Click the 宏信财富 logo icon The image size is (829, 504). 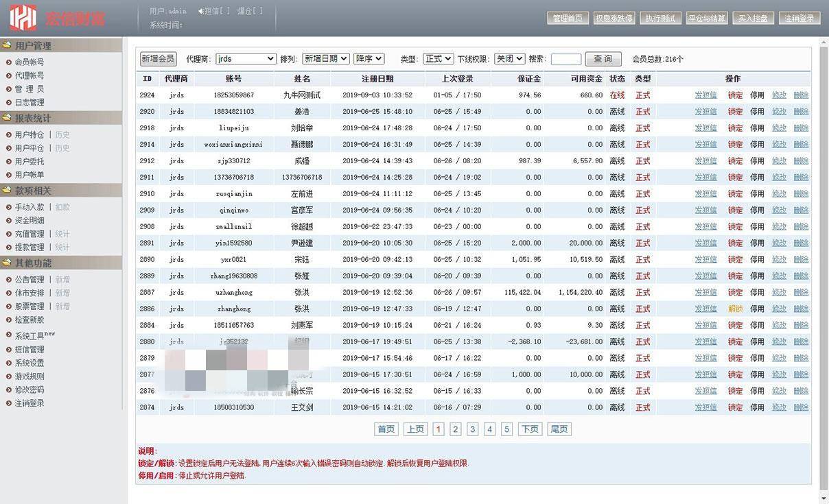click(x=22, y=18)
